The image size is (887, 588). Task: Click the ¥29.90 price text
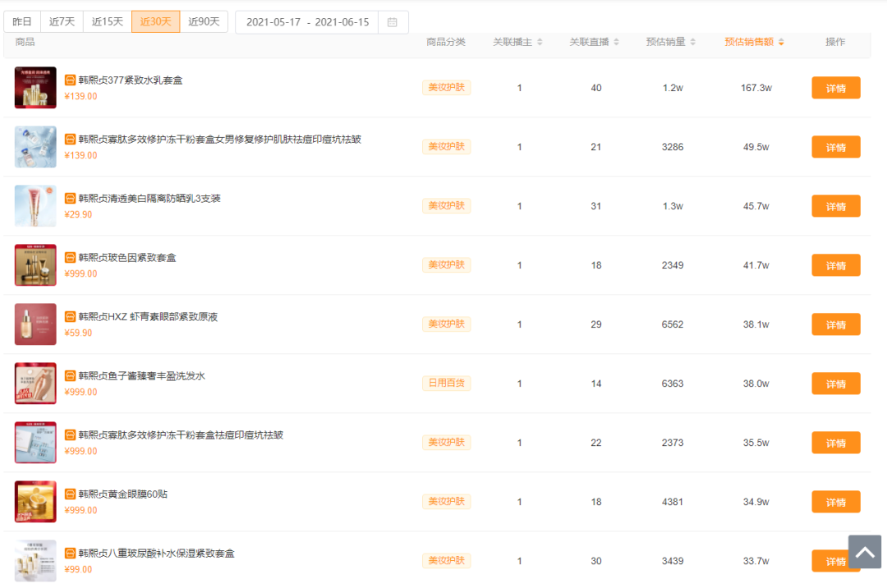[x=78, y=215]
